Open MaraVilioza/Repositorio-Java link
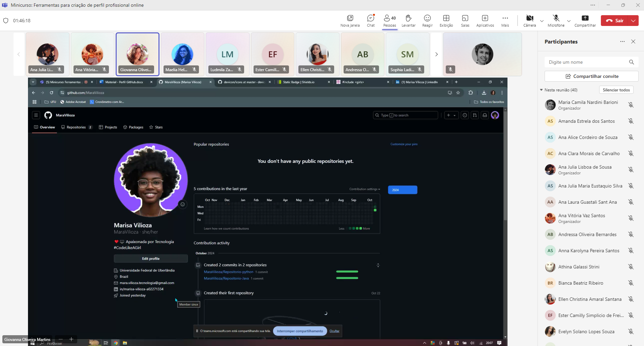This screenshot has height=346, width=644. tap(226, 279)
